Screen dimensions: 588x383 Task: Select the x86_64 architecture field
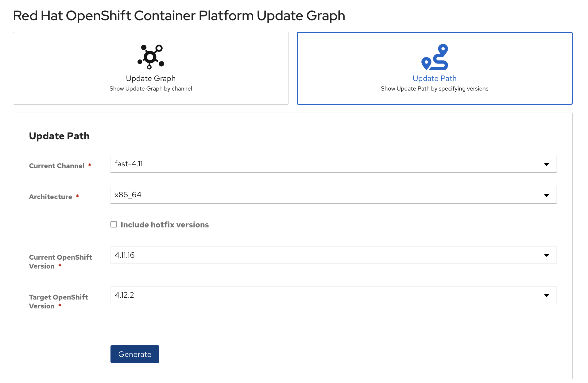[x=215, y=195]
